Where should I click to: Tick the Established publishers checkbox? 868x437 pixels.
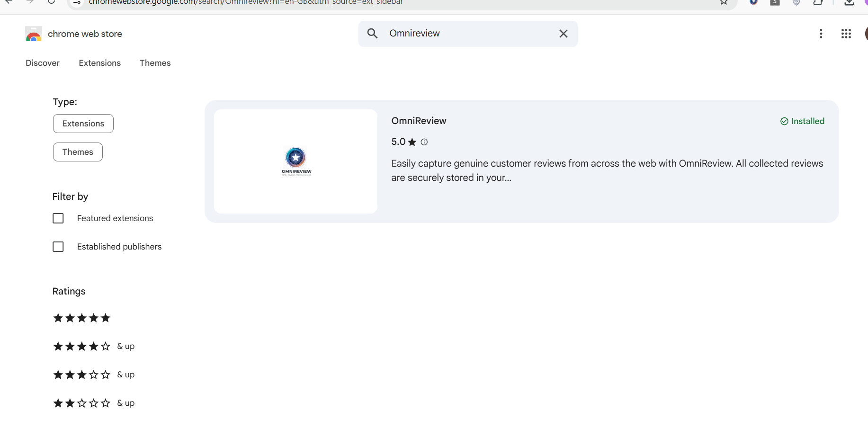(x=58, y=247)
